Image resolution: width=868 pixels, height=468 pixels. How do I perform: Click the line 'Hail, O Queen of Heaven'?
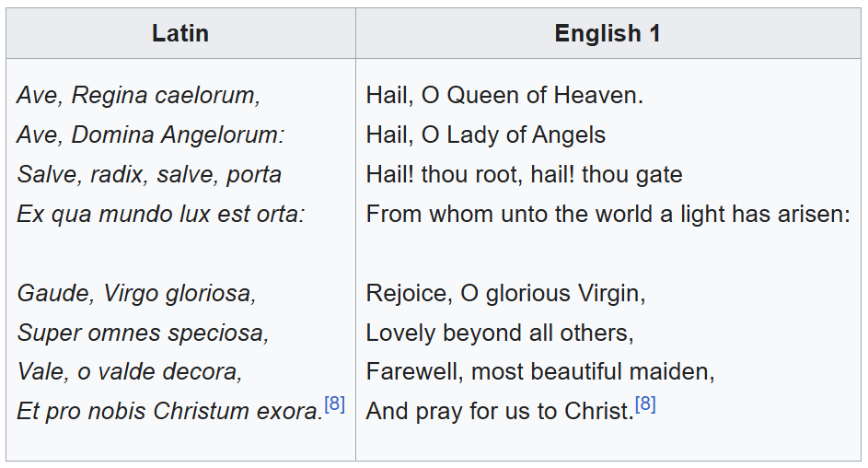click(504, 95)
